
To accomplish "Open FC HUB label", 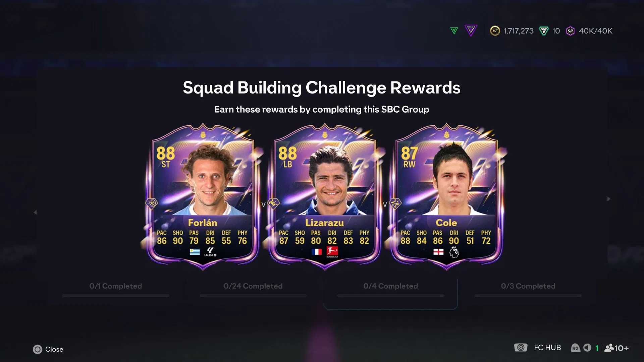I will (547, 348).
